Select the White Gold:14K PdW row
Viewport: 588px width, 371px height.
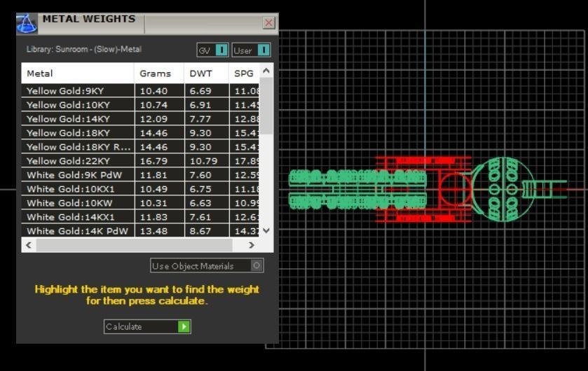pyautogui.click(x=140, y=231)
